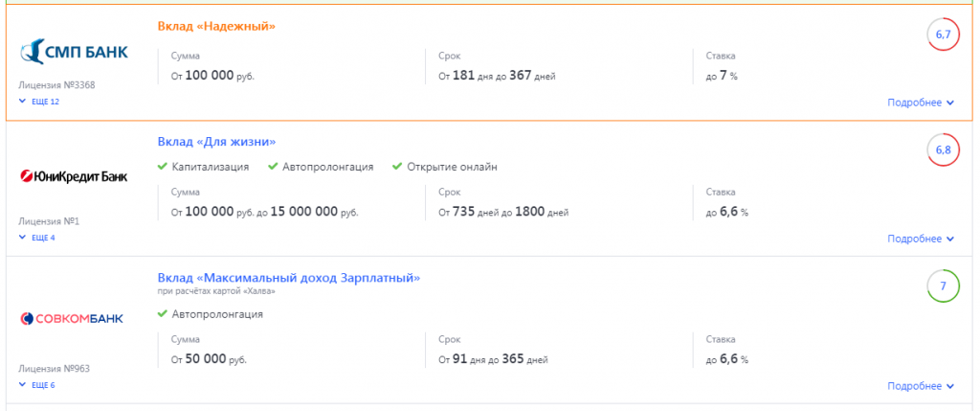Open Подробнее for the Для жизни deposit

[921, 239]
